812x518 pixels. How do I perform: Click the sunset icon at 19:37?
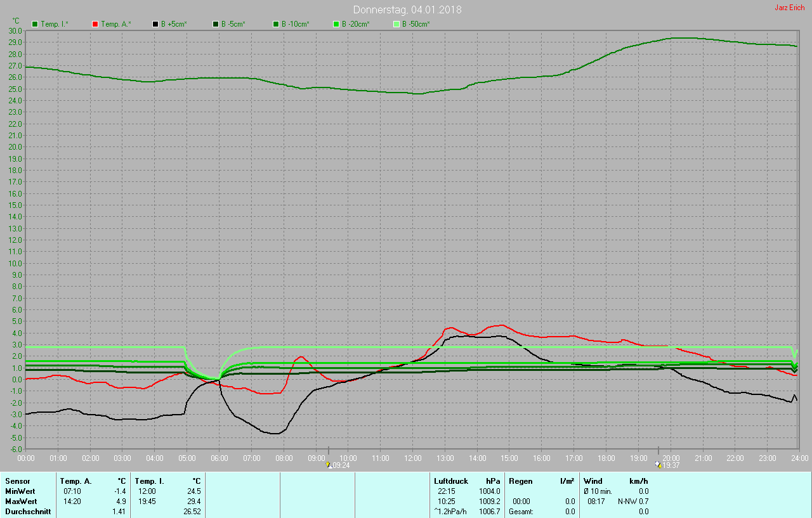point(658,465)
